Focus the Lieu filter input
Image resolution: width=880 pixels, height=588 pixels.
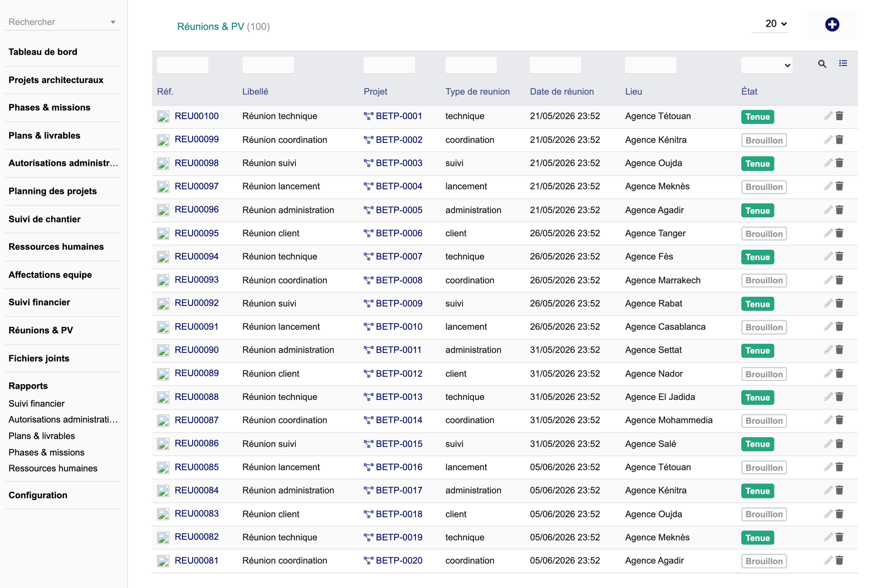tap(651, 65)
